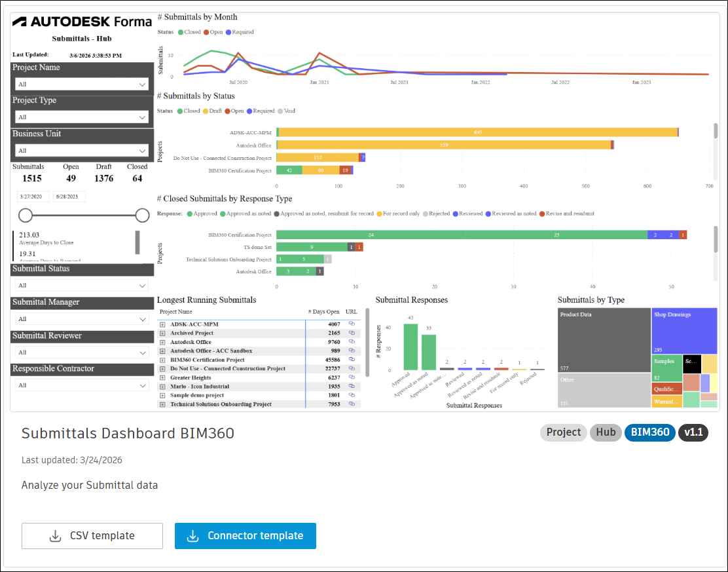The image size is (728, 572).
Task: Click the Open count 49 card
Action: click(71, 174)
